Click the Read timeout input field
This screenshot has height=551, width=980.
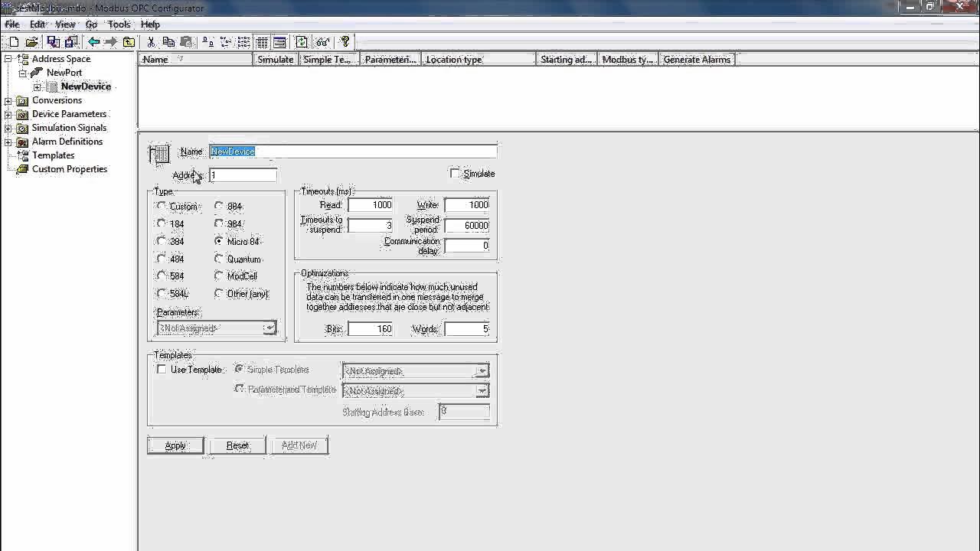click(371, 205)
